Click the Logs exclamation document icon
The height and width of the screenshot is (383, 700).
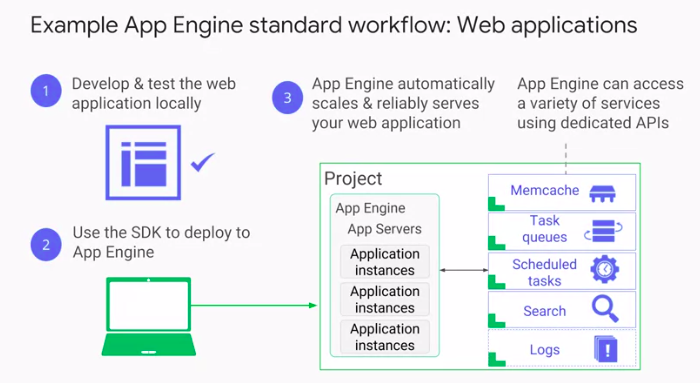[606, 349]
